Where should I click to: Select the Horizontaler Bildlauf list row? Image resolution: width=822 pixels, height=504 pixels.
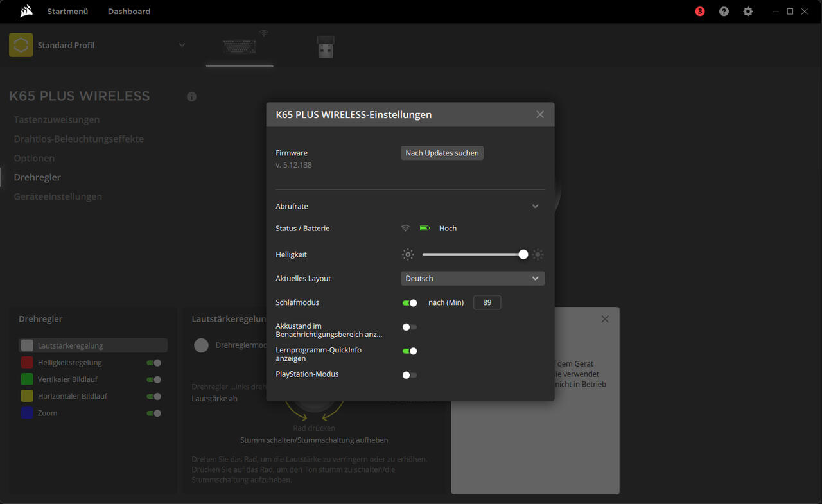click(93, 396)
